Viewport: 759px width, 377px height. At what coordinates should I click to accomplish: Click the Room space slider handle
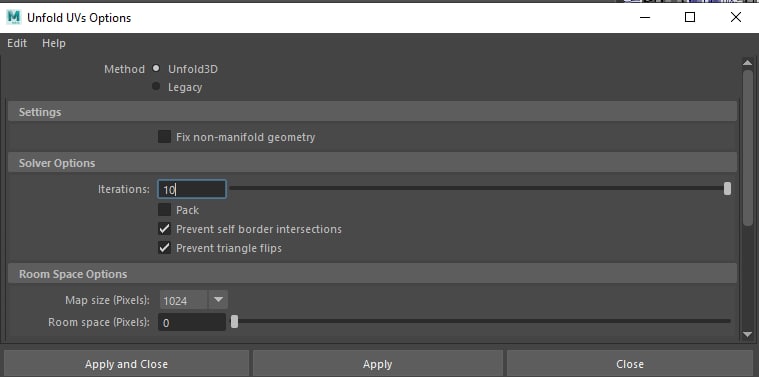(x=234, y=322)
